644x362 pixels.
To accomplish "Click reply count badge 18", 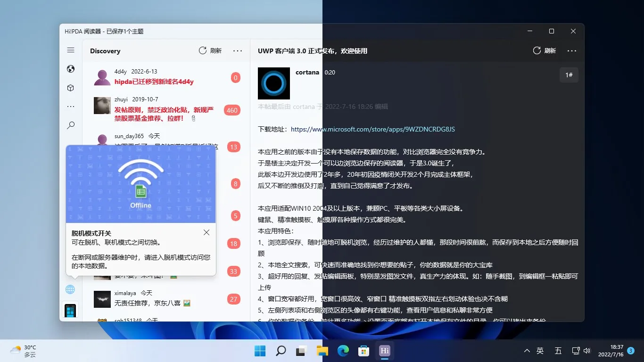I will tap(233, 244).
